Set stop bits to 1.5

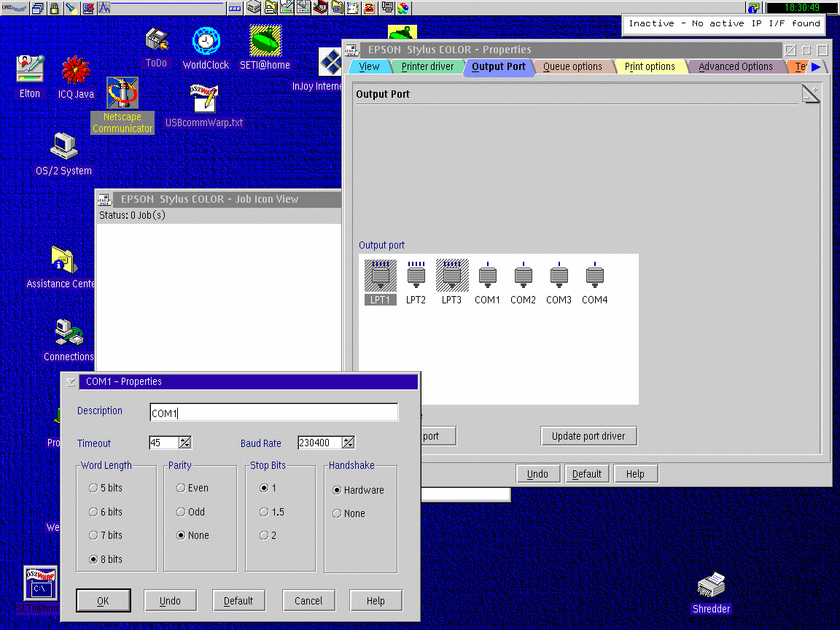(272, 512)
